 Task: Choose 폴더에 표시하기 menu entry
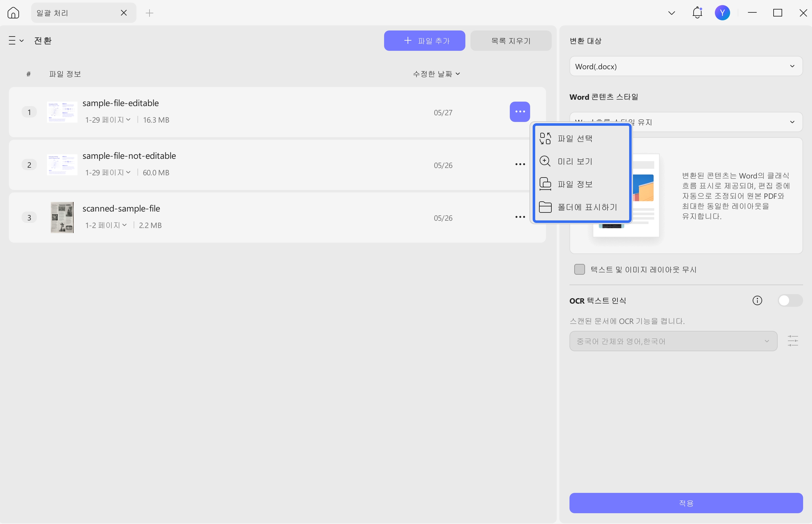coord(582,207)
